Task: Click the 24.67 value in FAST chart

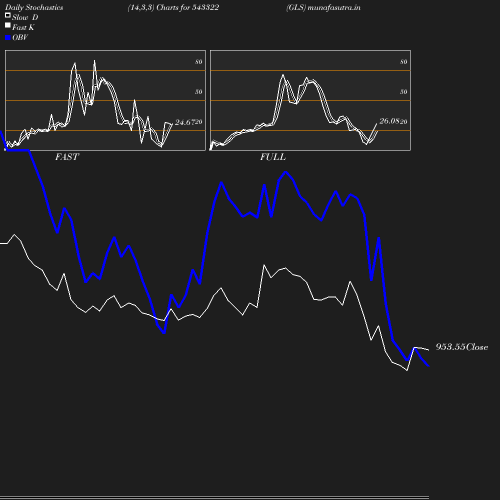Action: point(185,122)
